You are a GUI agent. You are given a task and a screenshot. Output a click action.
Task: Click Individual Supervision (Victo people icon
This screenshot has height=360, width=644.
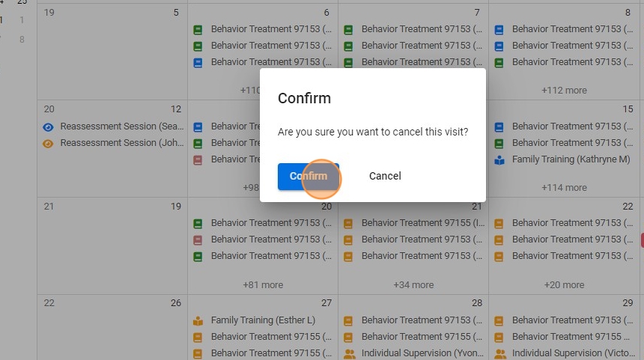click(499, 353)
